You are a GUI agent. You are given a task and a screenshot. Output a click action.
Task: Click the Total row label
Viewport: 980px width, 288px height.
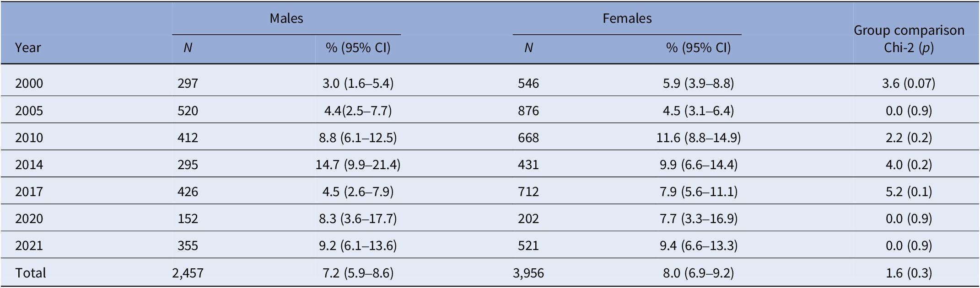[x=31, y=273]
